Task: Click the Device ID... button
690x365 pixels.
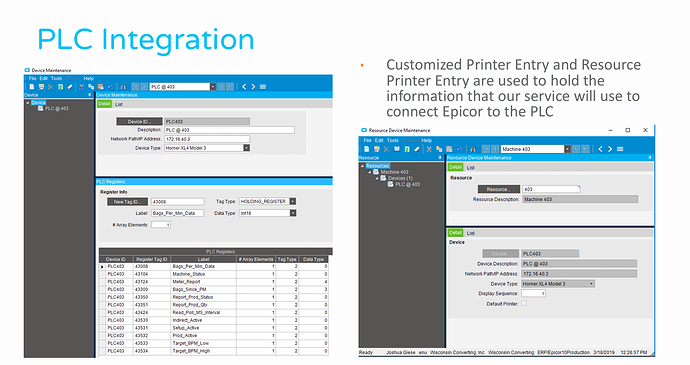Action: pos(139,122)
